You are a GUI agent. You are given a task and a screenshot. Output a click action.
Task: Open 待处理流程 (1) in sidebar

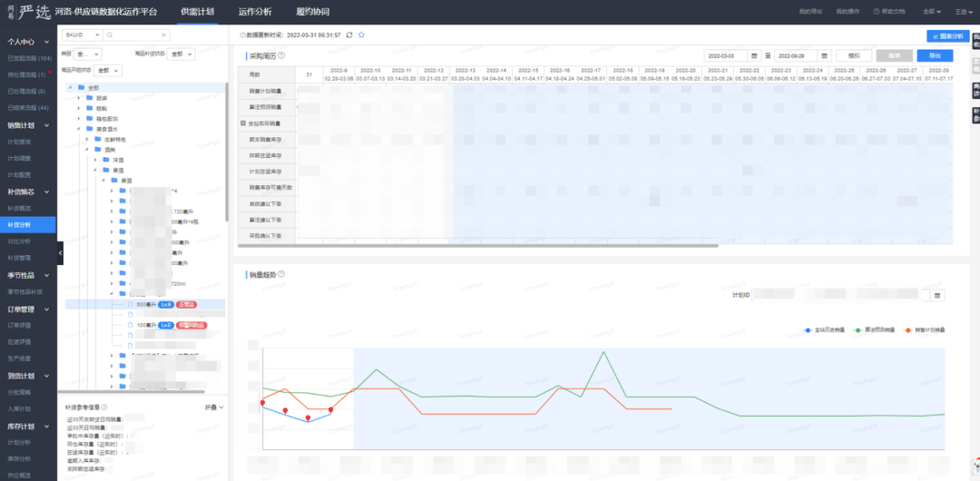(x=26, y=74)
